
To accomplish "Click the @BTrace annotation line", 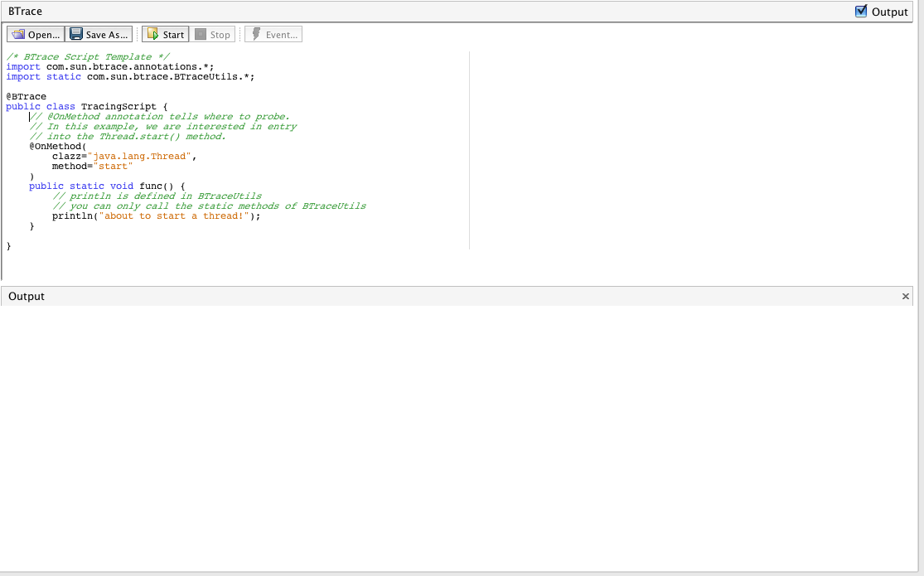I will click(x=26, y=97).
